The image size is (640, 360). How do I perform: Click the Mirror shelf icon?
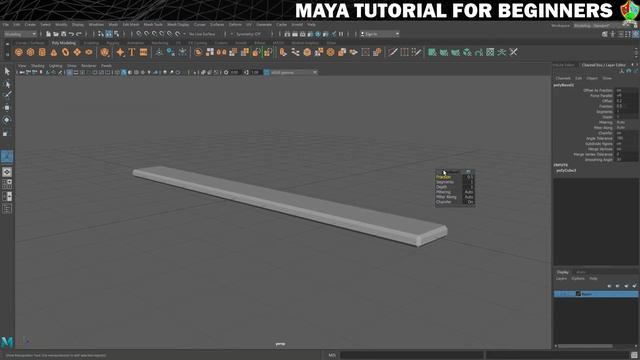[x=221, y=52]
